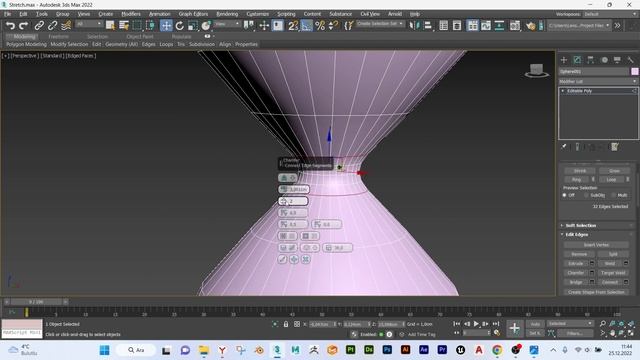Select the Off preview selection radio

pyautogui.click(x=564, y=196)
